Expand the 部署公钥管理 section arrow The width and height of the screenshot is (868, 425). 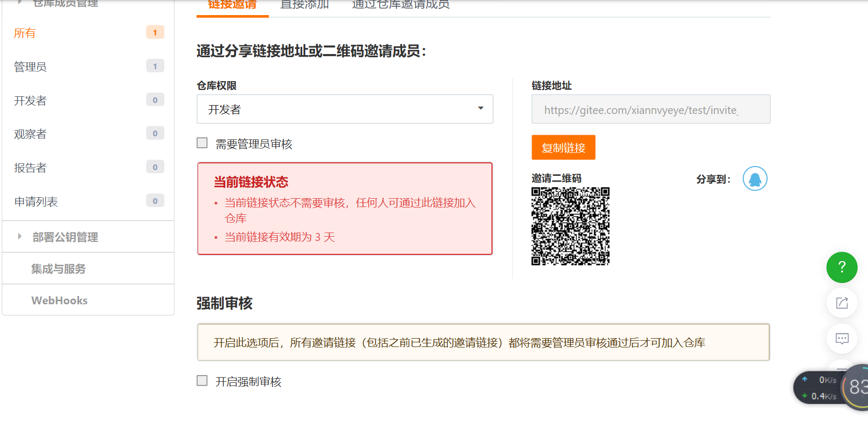click(20, 237)
